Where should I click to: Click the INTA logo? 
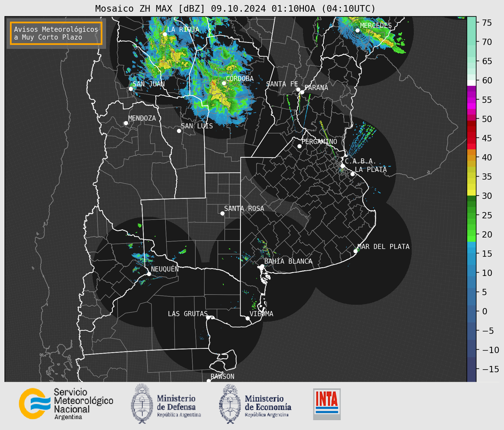pos(327,404)
